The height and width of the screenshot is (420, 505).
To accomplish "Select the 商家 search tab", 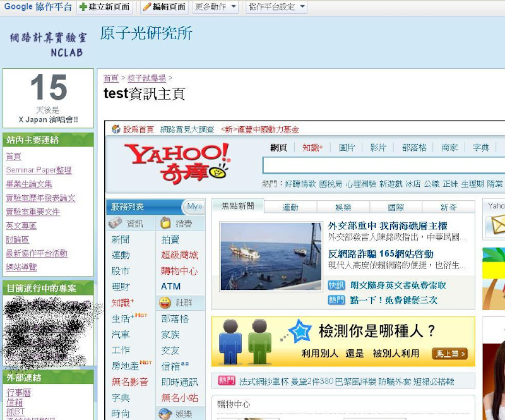I will pos(449,148).
